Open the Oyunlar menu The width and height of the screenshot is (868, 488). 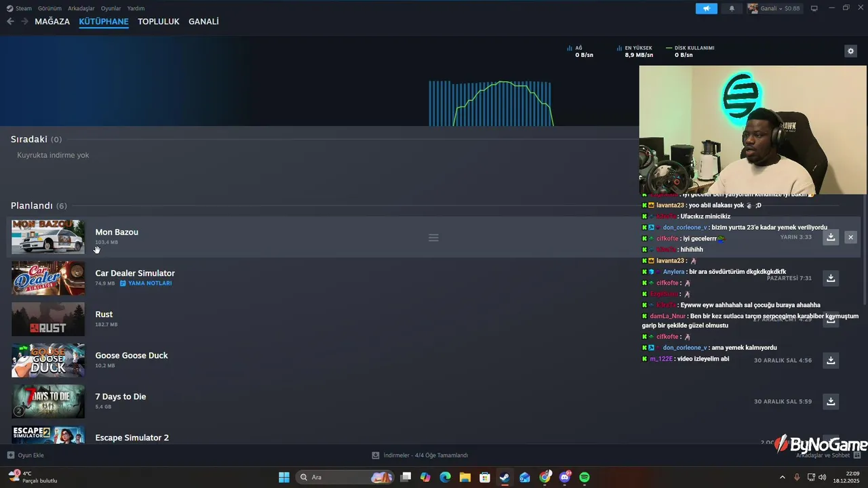tap(111, 8)
